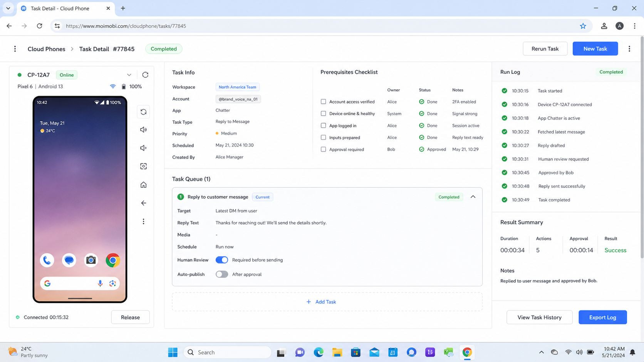Check the Account access verified box
644x362 pixels.
click(323, 102)
